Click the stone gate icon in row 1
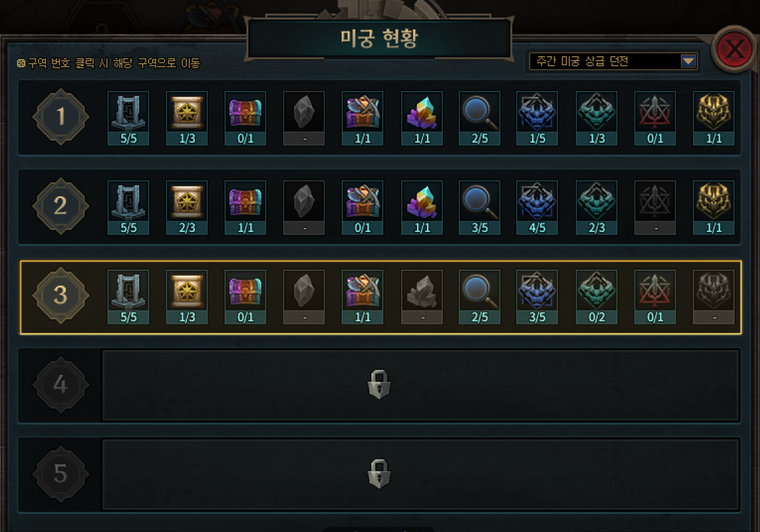This screenshot has width=760, height=532. [128, 118]
